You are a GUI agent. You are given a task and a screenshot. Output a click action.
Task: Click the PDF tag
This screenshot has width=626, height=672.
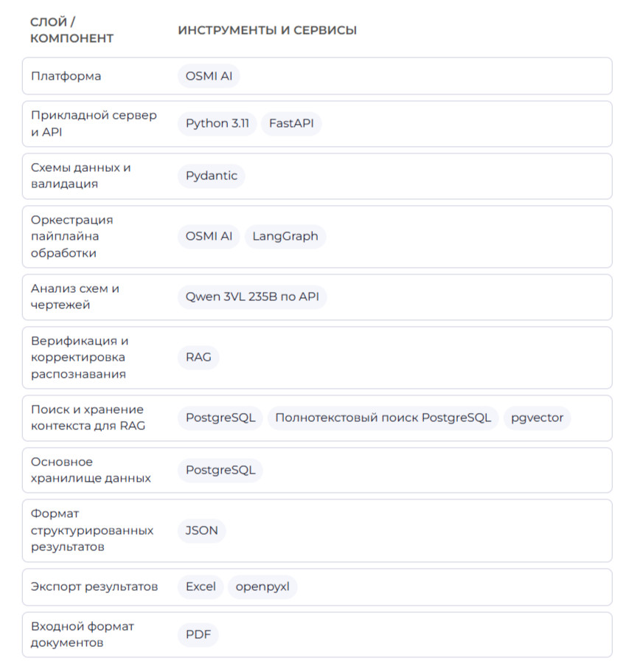click(198, 634)
